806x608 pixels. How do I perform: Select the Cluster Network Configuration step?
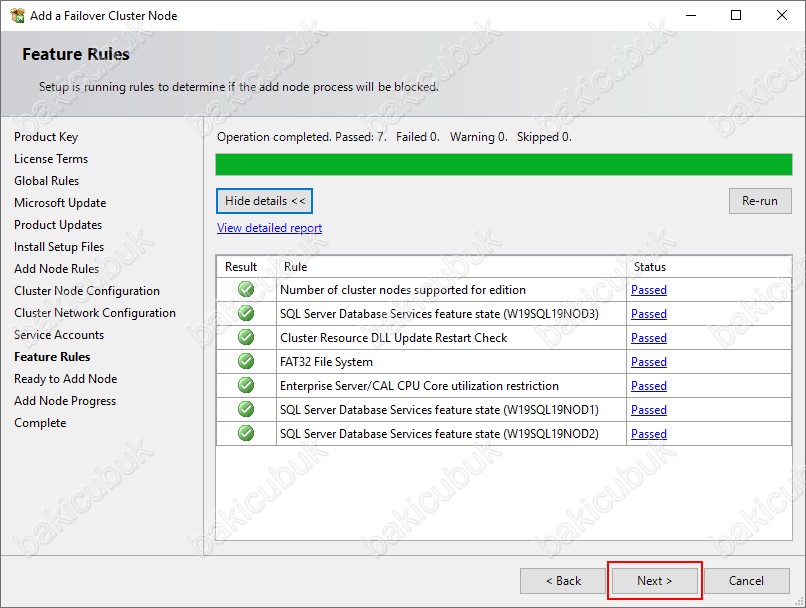tap(95, 313)
